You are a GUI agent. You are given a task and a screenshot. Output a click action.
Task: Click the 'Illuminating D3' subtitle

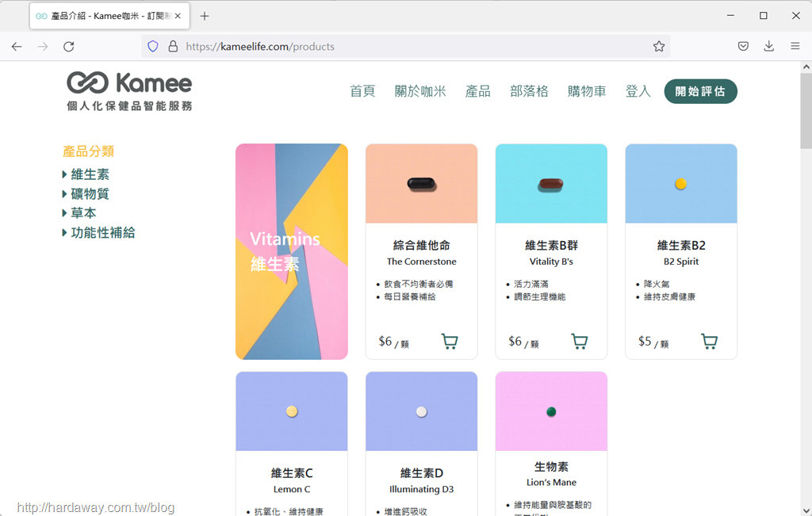[422, 489]
